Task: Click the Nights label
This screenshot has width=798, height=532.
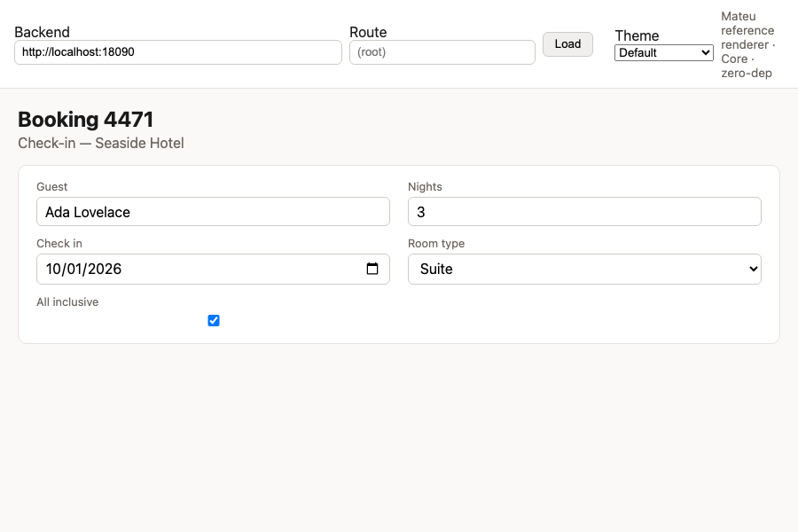Action: pyautogui.click(x=425, y=187)
